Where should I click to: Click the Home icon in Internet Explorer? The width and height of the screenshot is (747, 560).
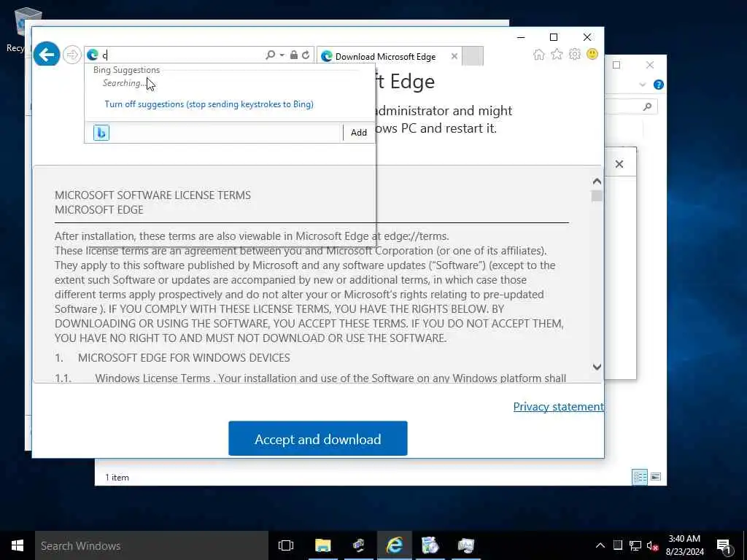(539, 54)
